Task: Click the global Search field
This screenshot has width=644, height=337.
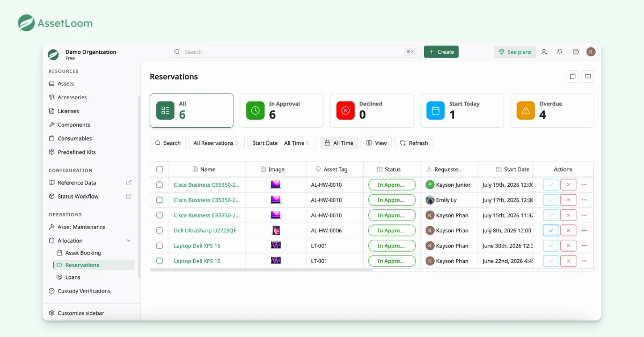Action: point(295,52)
